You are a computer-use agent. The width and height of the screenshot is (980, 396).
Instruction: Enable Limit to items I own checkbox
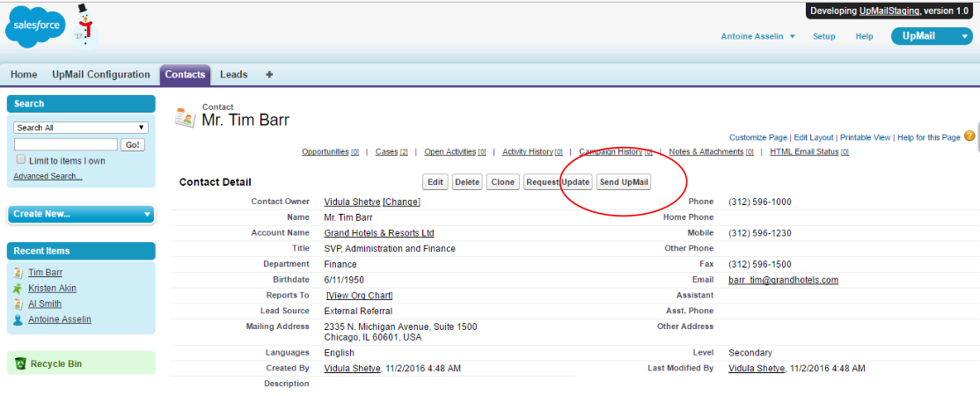point(20,159)
